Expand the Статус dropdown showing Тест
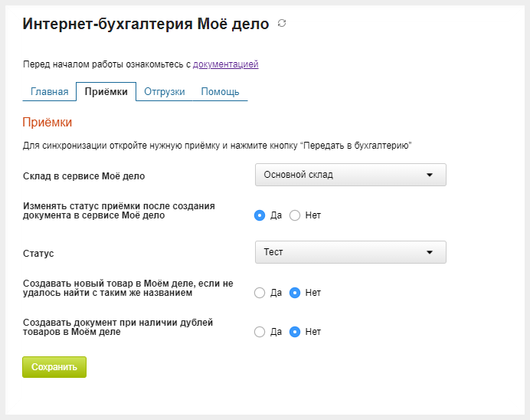This screenshot has height=420, width=530. [x=350, y=252]
